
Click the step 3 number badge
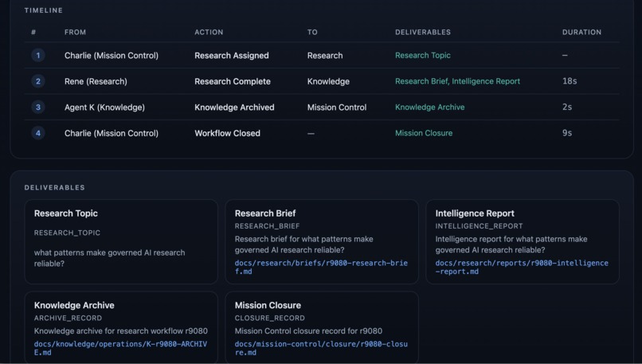[38, 108]
